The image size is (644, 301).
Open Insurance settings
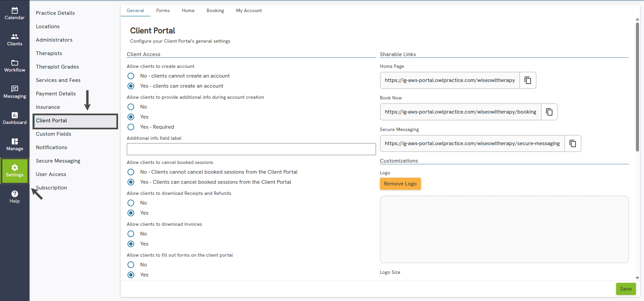tap(48, 107)
